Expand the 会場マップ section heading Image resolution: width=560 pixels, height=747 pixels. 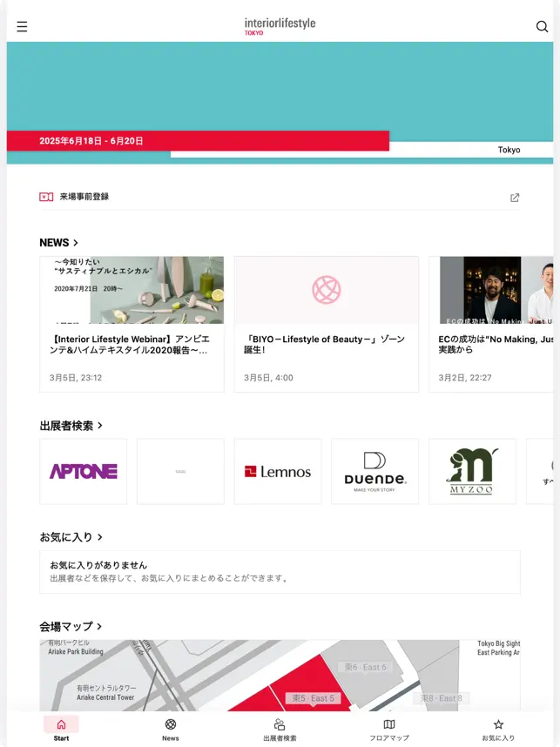[x=71, y=626]
